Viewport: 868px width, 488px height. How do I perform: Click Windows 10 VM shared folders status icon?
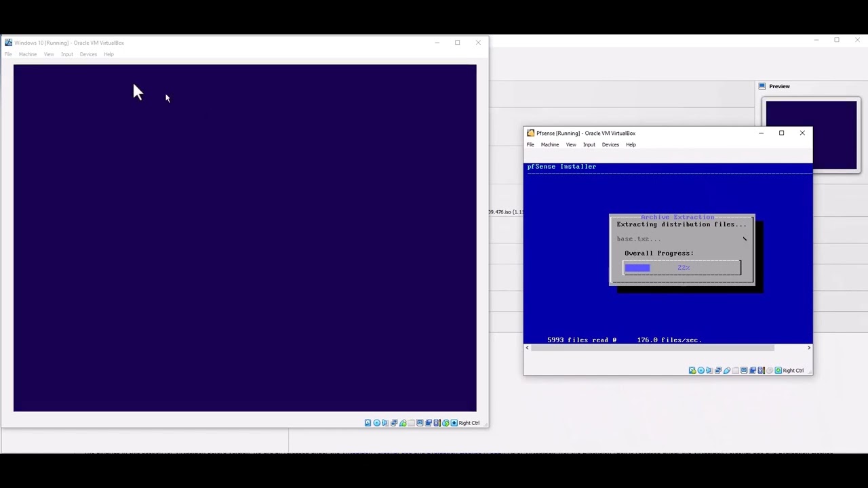[x=412, y=423]
